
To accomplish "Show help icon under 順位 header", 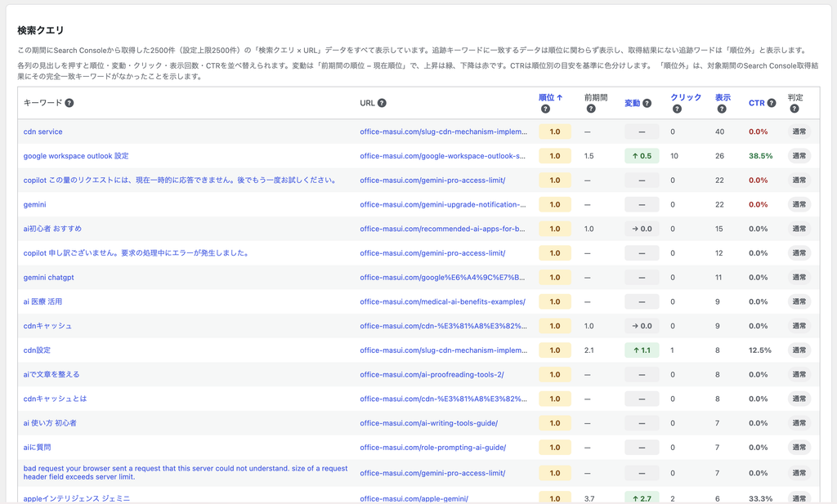I will pyautogui.click(x=545, y=109).
